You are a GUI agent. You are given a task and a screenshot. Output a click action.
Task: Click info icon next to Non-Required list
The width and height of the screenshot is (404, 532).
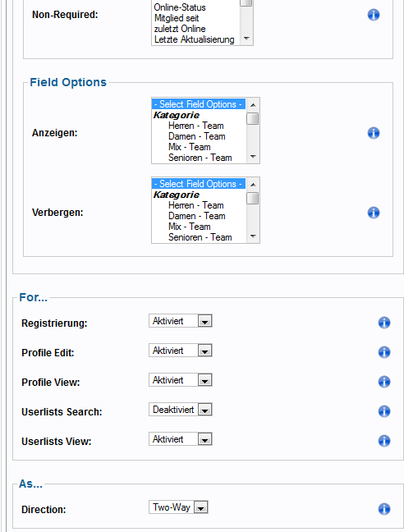(374, 15)
